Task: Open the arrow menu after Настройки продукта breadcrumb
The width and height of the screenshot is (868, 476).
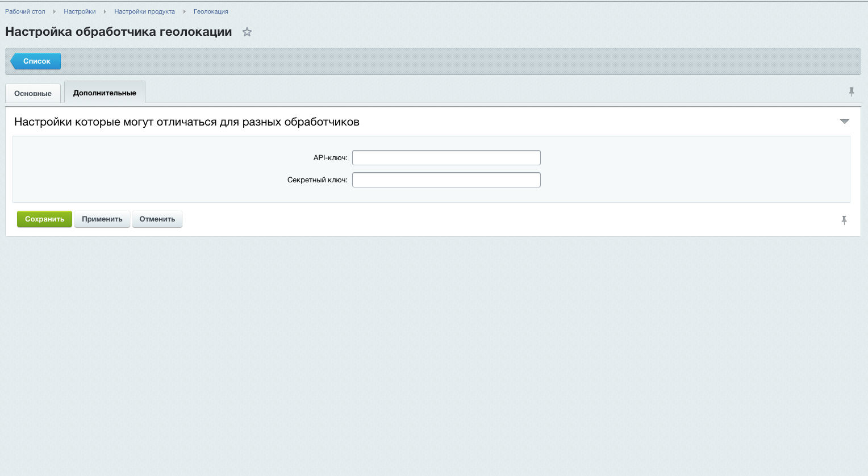Action: pyautogui.click(x=184, y=11)
